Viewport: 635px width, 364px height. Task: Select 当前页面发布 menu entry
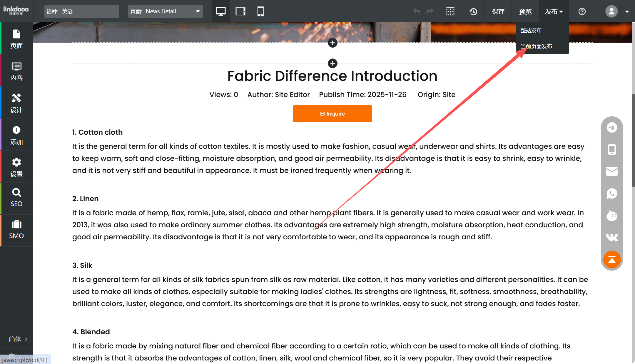536,46
